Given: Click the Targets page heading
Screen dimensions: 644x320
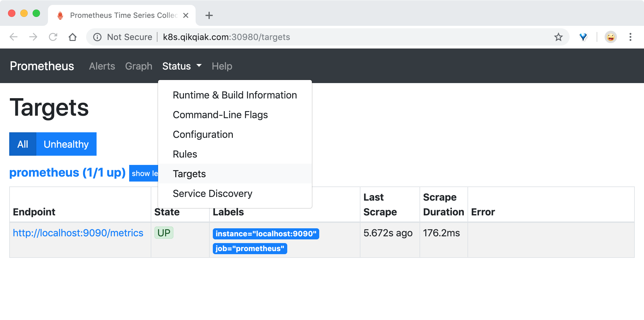Looking at the screenshot, I should 49,108.
